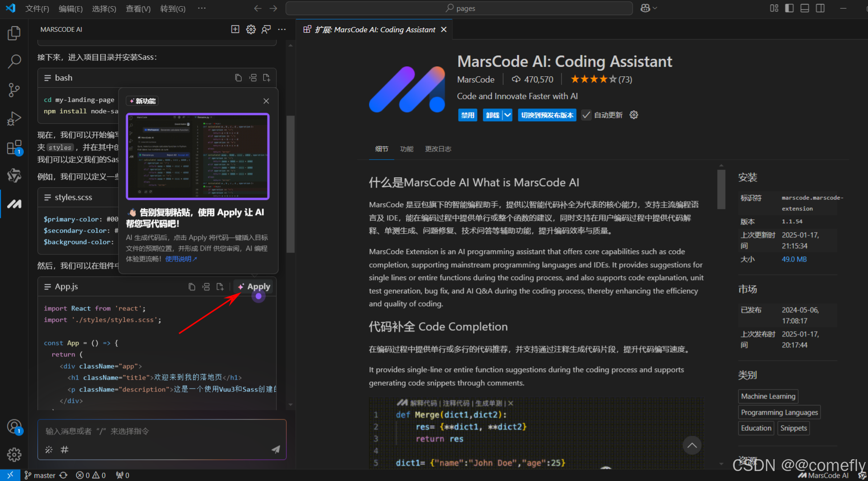Click the feedback icon in MarsCode AI header

pos(266,29)
